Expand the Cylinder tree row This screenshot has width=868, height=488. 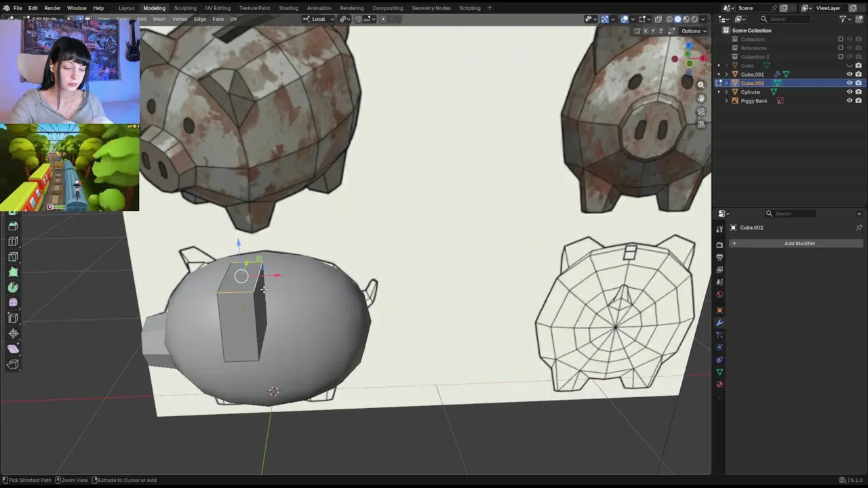coord(726,92)
